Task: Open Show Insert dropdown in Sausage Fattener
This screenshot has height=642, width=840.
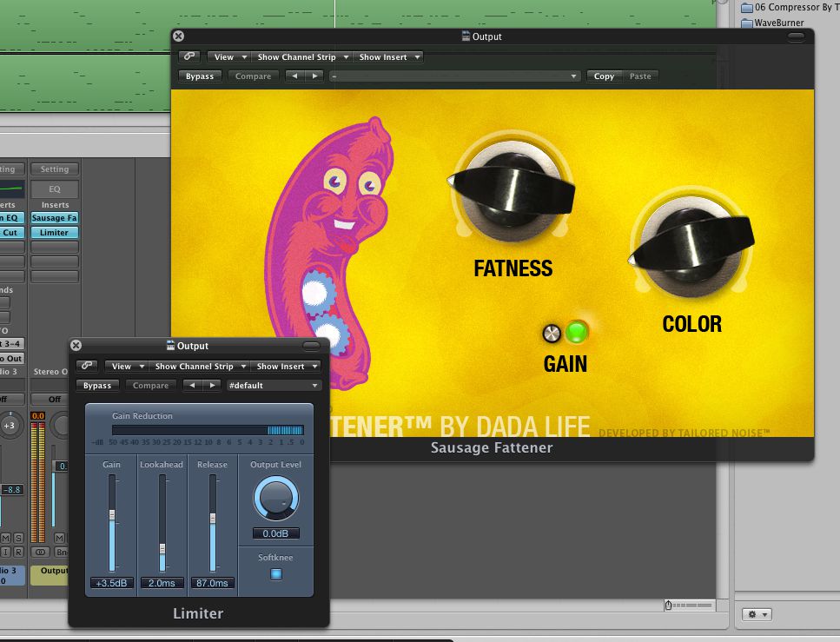Action: pos(387,56)
